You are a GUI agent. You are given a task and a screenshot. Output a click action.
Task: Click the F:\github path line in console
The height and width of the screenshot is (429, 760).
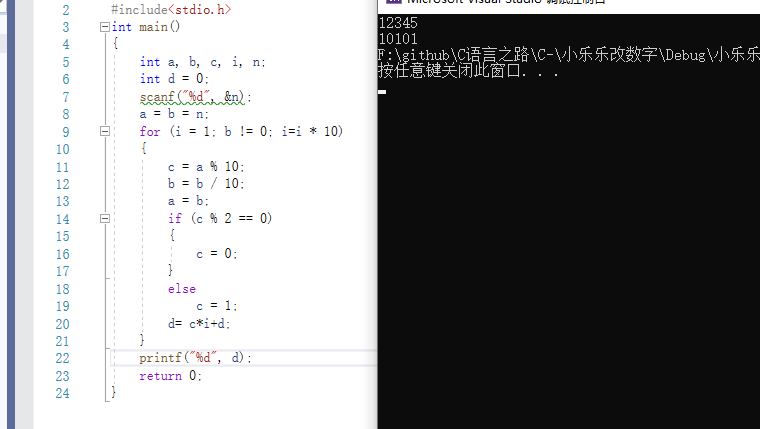pyautogui.click(x=569, y=55)
